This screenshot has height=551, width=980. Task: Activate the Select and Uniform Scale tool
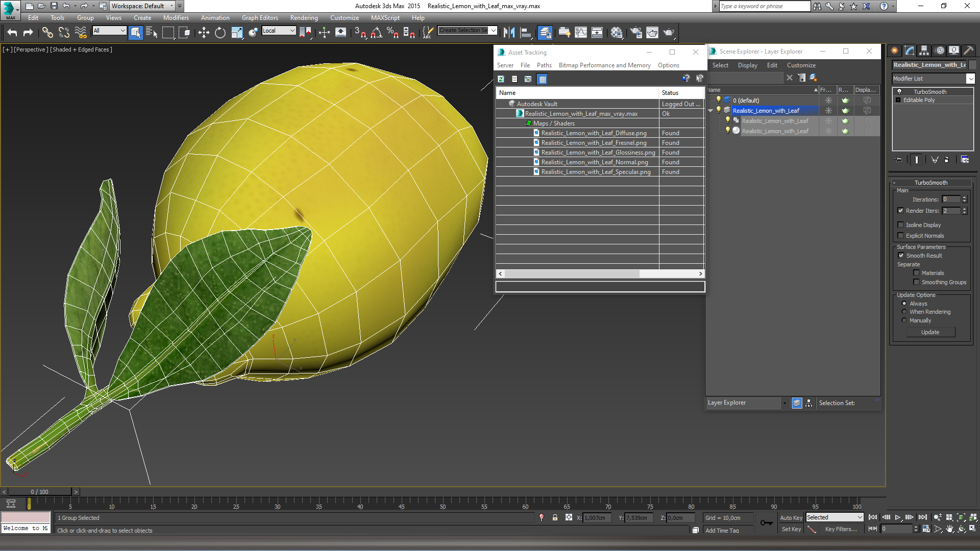point(237,33)
